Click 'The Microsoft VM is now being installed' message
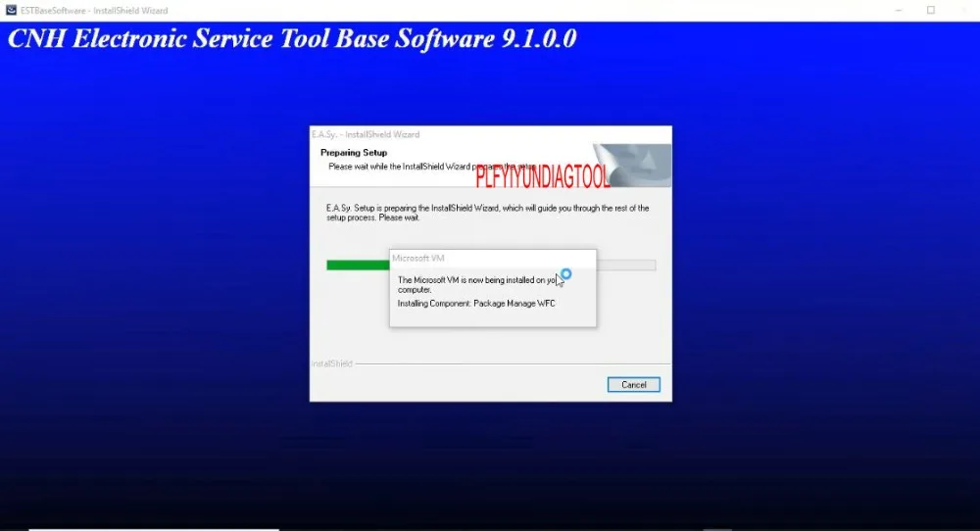The width and height of the screenshot is (980, 531). pyautogui.click(x=477, y=285)
